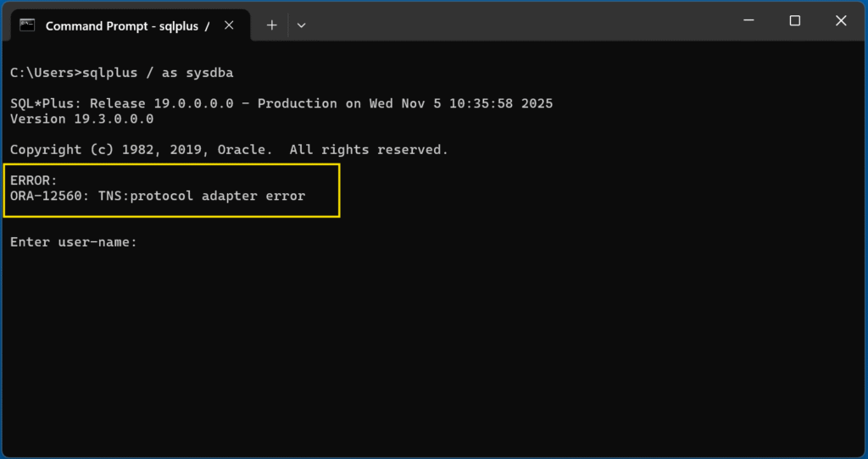The height and width of the screenshot is (459, 868).
Task: Click the C:\Users> prompt path
Action: (42, 73)
